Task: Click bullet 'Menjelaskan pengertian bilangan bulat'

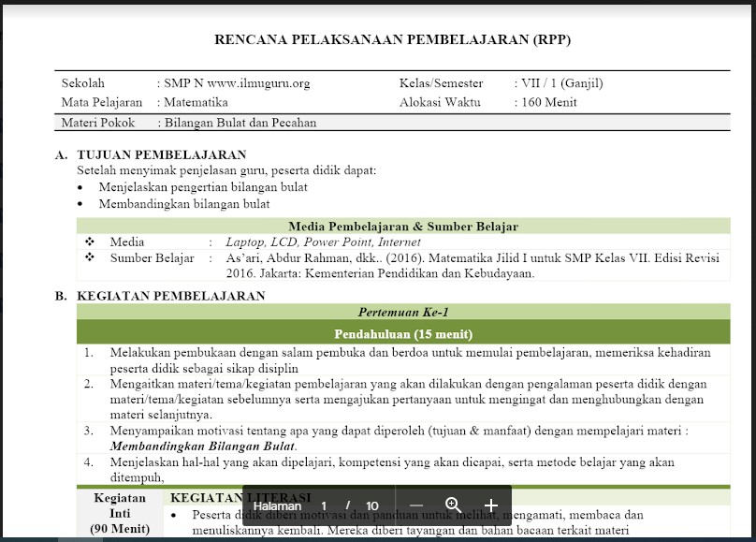Action: click(x=203, y=187)
